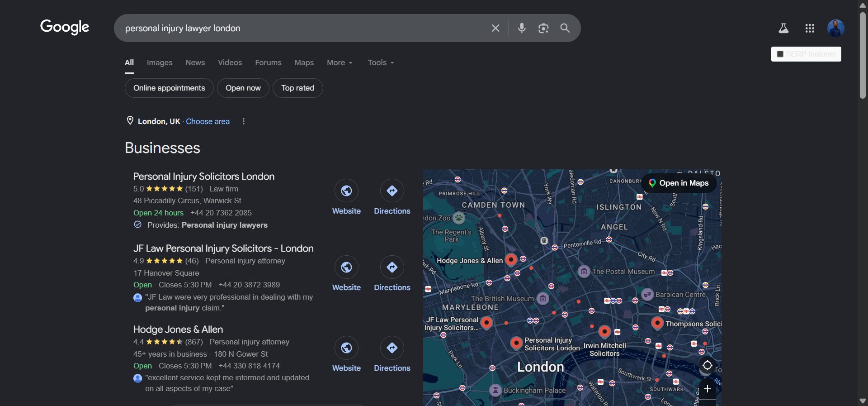Open the Google account profile avatar
Image resolution: width=868 pixels, height=406 pixels.
coord(836,28)
